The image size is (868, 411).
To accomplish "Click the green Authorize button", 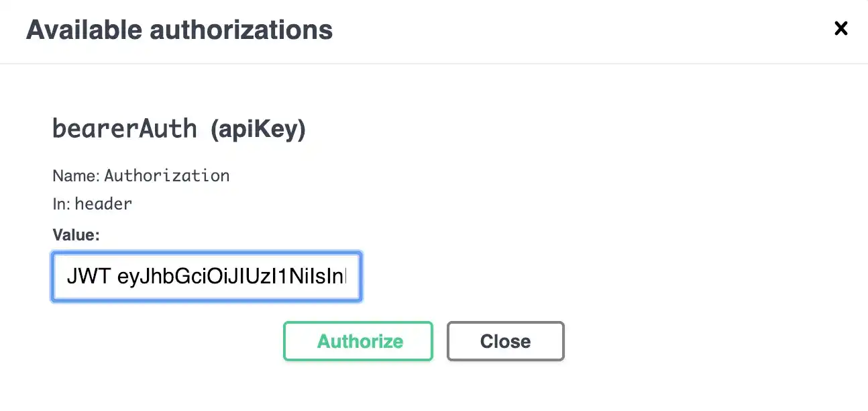I will (358, 341).
